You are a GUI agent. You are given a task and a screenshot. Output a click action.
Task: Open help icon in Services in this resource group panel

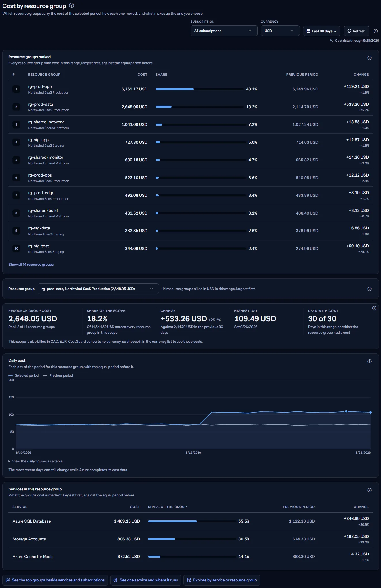click(370, 490)
